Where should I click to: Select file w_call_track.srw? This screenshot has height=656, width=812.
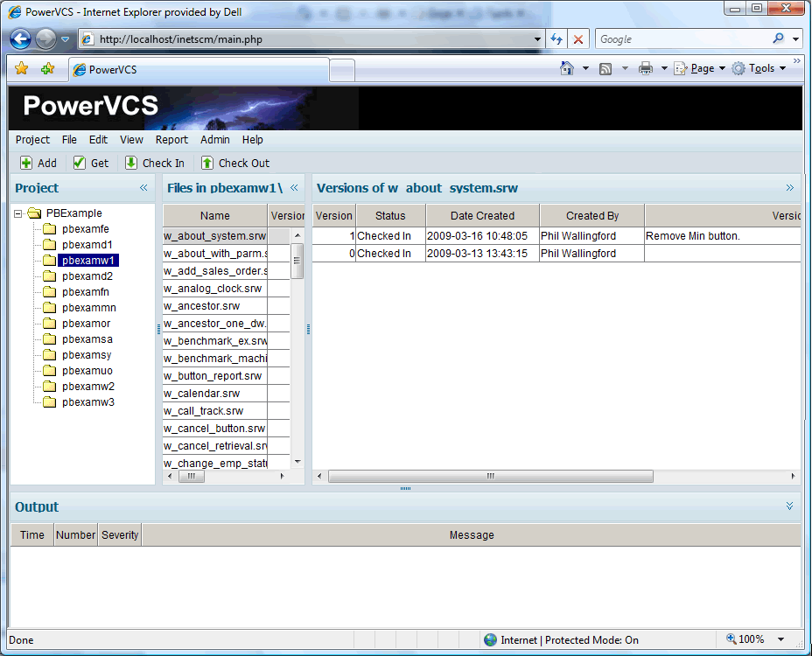click(215, 411)
